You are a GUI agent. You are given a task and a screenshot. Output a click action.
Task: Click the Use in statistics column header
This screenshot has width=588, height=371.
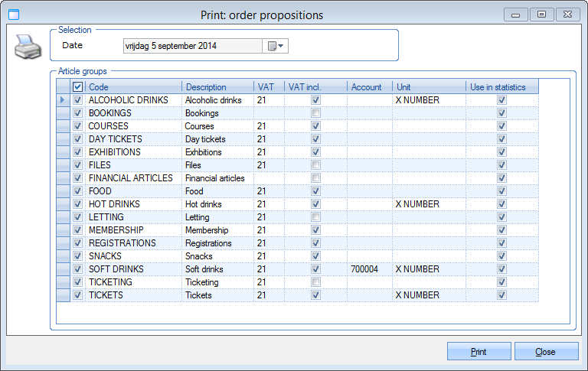[x=501, y=87]
